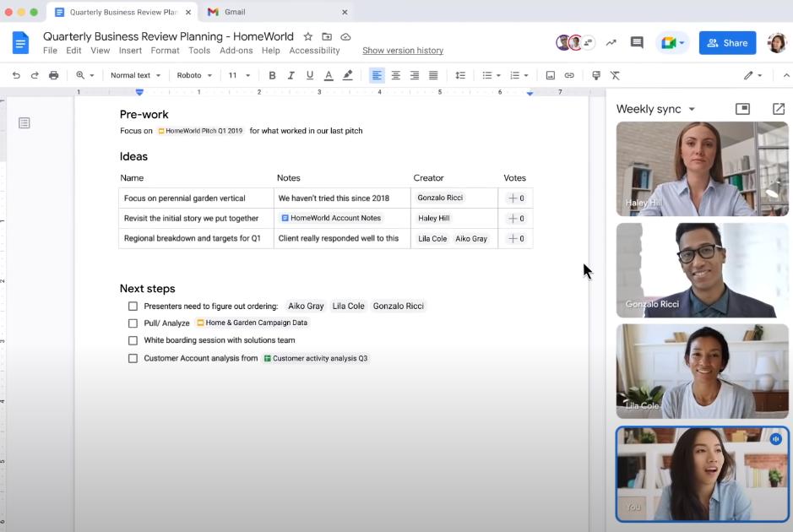Open the Insert menu

click(x=130, y=51)
